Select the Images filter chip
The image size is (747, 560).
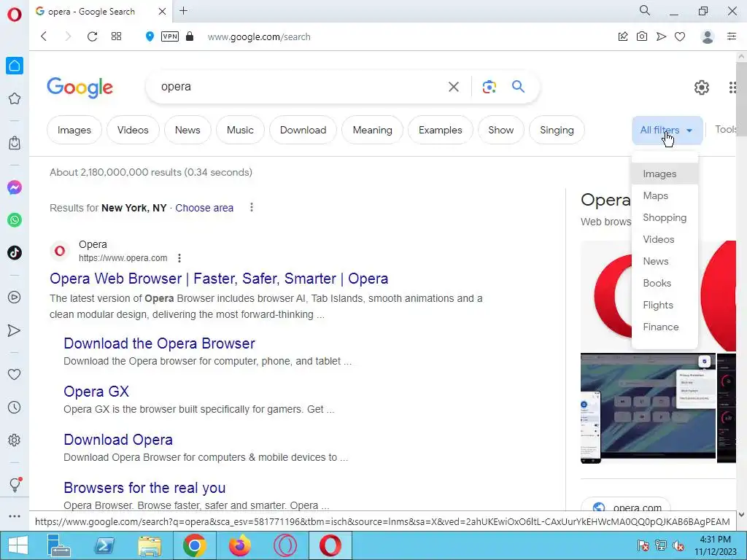coord(74,130)
